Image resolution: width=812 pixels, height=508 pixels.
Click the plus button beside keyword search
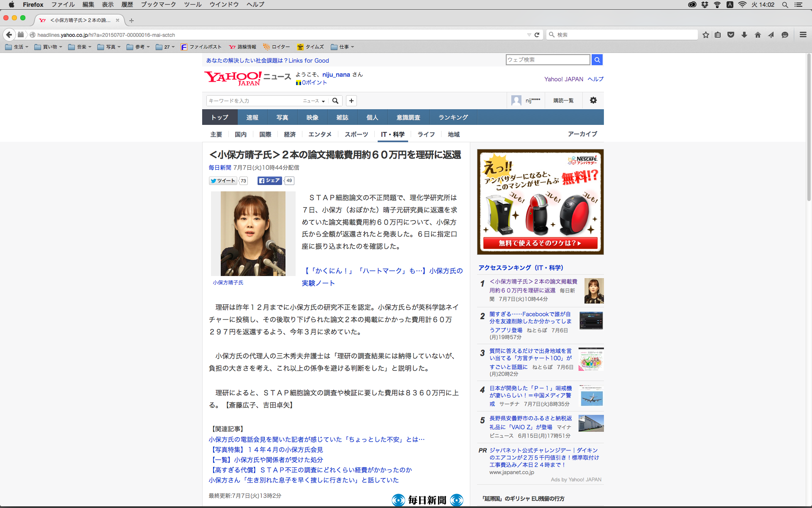click(x=351, y=101)
